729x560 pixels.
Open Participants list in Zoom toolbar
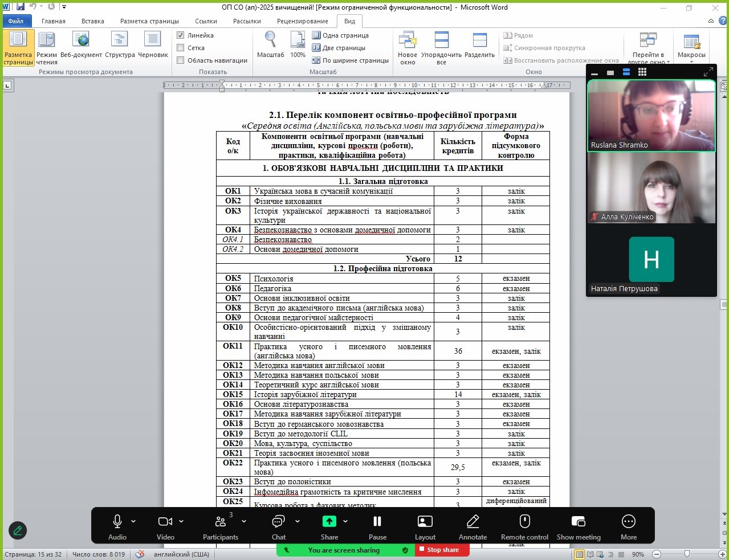point(221,521)
